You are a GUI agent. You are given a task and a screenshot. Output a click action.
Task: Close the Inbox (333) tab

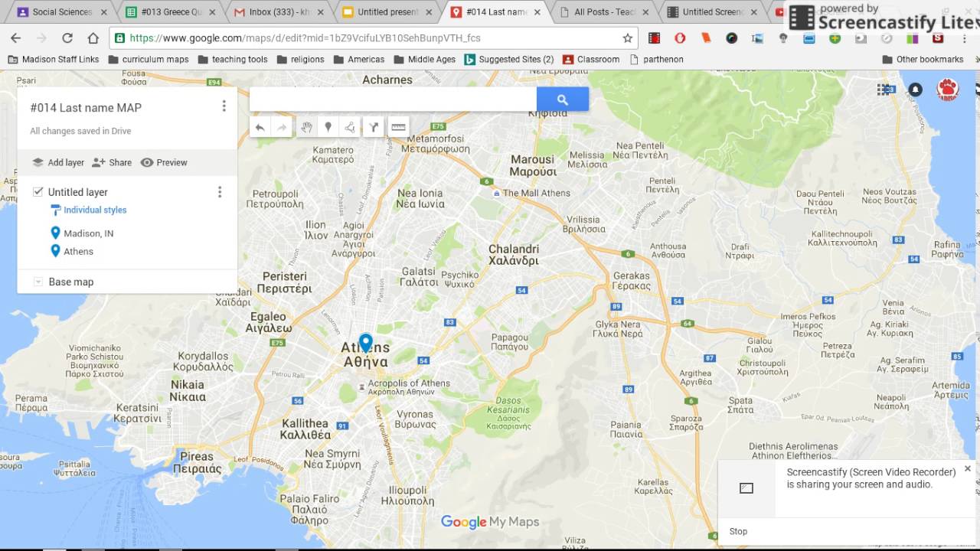321,12
